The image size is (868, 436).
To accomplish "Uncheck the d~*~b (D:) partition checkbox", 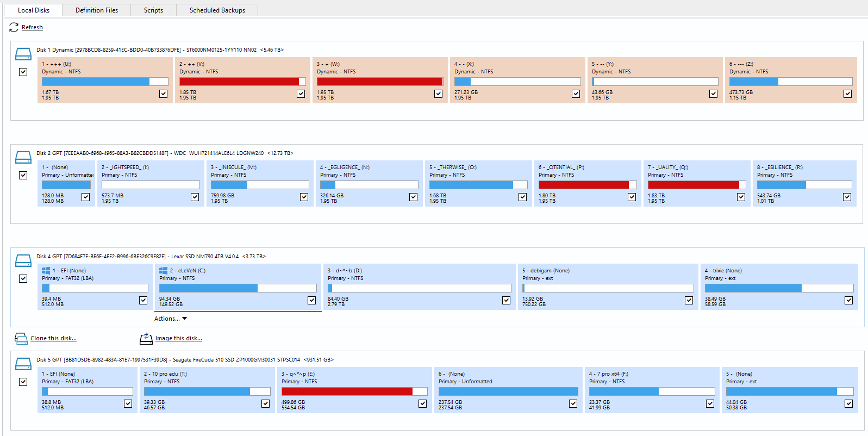I will (x=506, y=300).
